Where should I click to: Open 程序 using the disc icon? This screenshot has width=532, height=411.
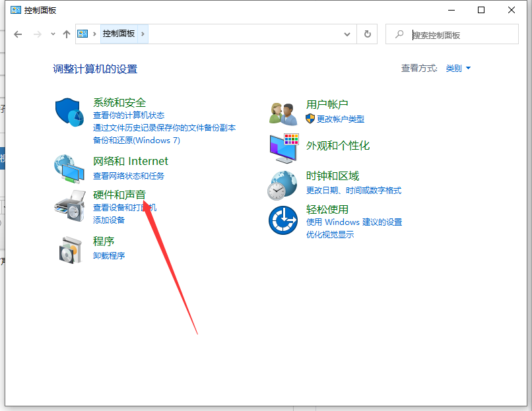[70, 249]
